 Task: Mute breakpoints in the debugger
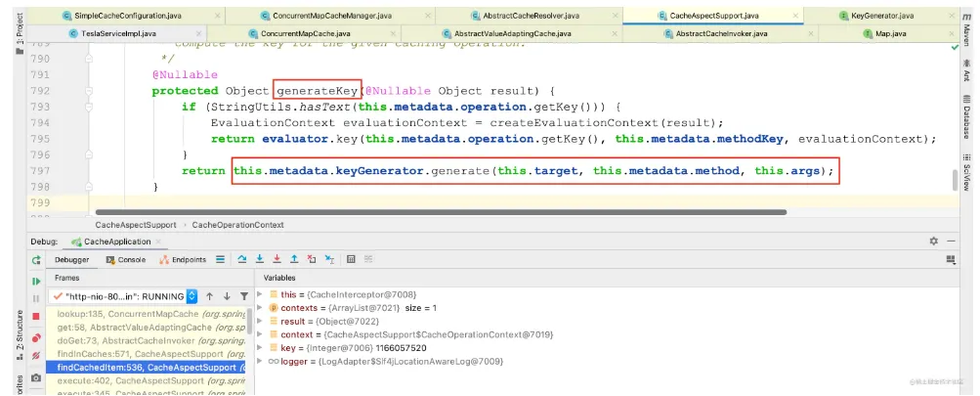coord(36,355)
